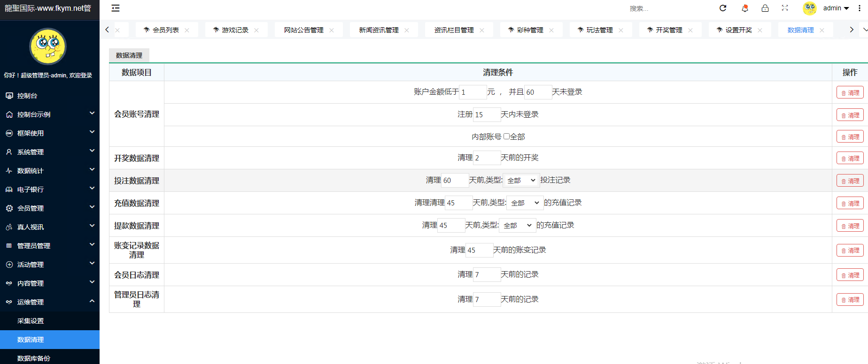Check the 内部账号 全部 checkbox
868x364 pixels.
[506, 136]
